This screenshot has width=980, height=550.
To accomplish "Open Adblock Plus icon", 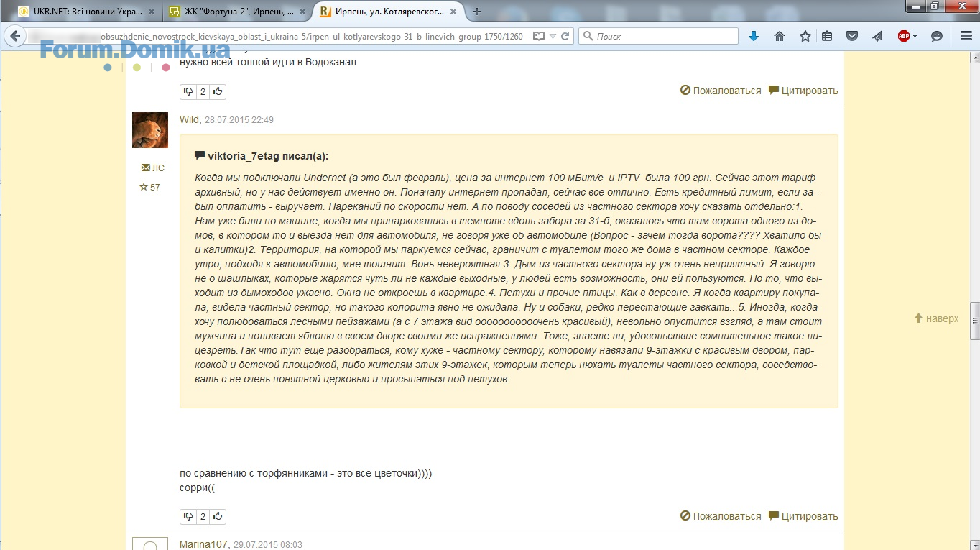I will point(904,36).
